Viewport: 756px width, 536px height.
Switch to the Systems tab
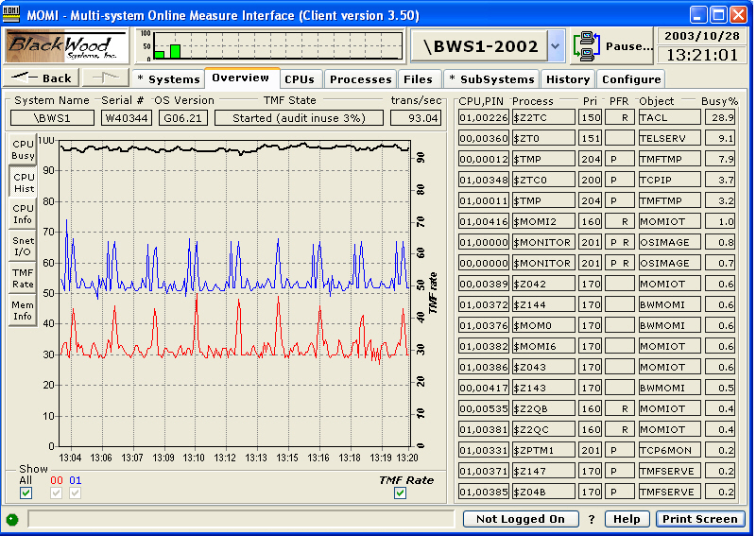click(168, 79)
